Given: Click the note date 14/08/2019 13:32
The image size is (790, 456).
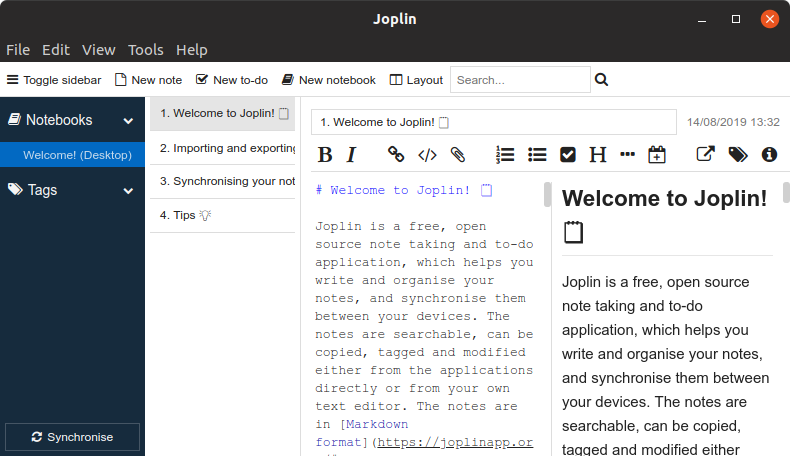Looking at the screenshot, I should coord(733,122).
